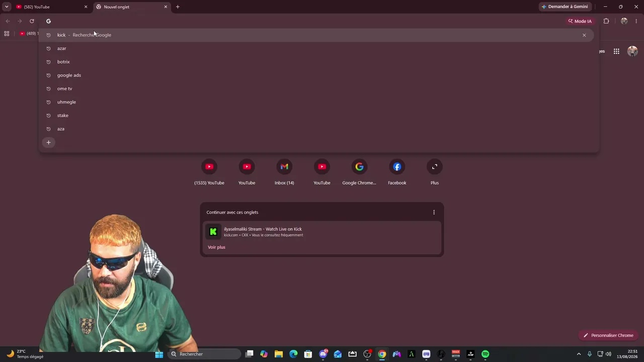Open the tab search dropdown arrow
The image size is (644, 362).
[7, 7]
